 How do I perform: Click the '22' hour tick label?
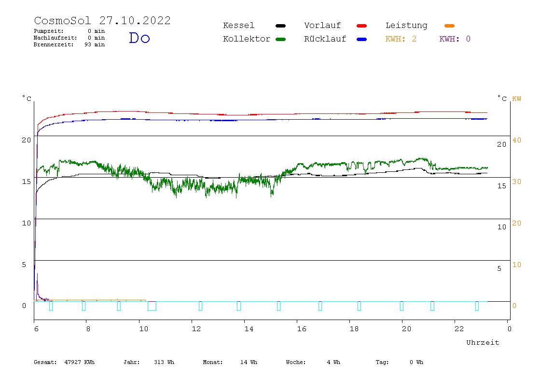[459, 329]
